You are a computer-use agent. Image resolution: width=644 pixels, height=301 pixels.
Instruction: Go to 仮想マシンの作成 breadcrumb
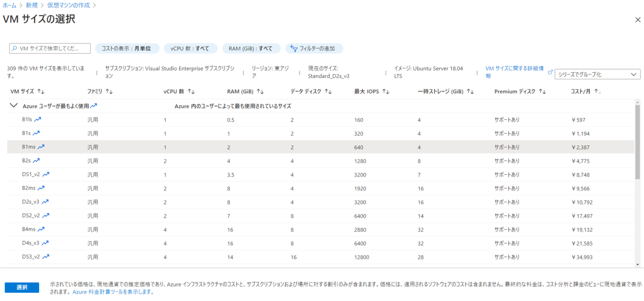pos(68,5)
